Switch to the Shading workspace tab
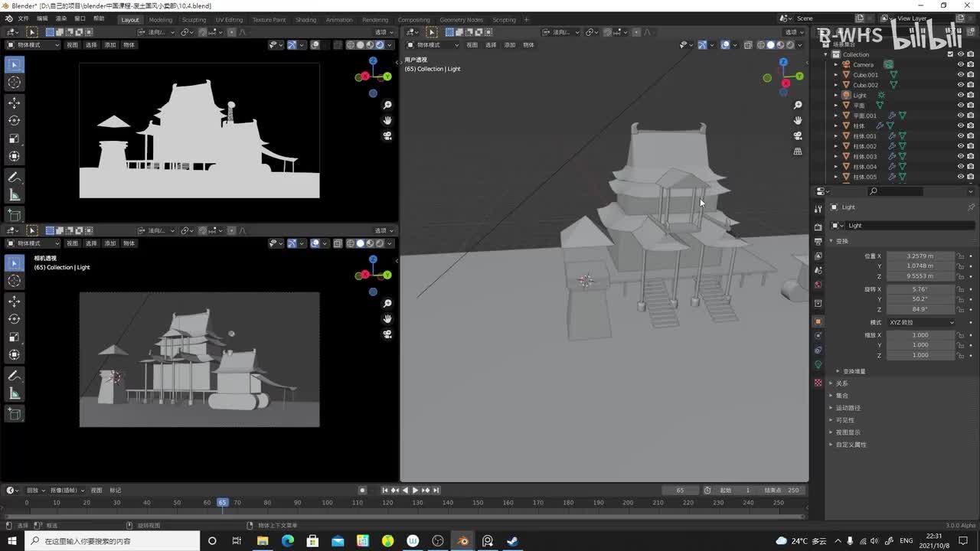Screen dimensions: 980x551 point(305,20)
